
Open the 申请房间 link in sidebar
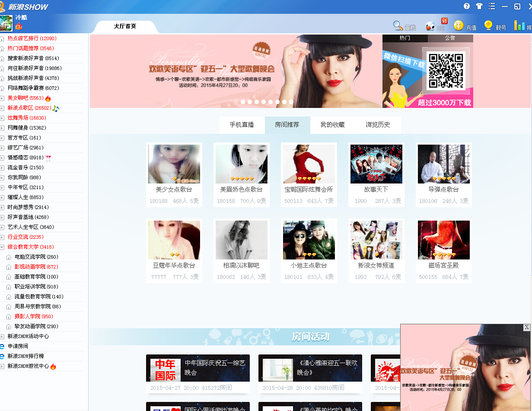pos(18,346)
